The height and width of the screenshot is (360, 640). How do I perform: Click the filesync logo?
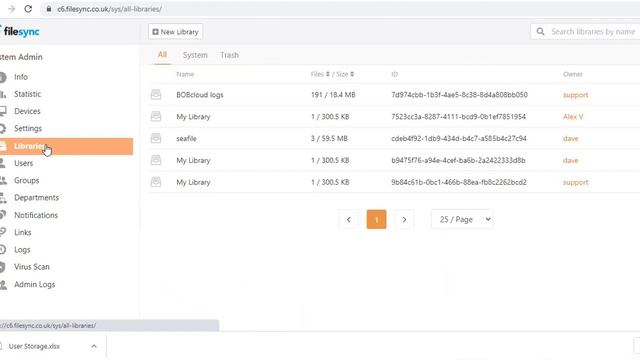click(x=20, y=31)
